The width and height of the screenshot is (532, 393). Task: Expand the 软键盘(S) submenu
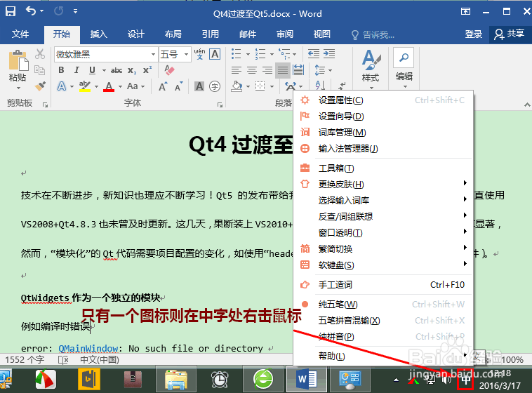tap(383, 265)
